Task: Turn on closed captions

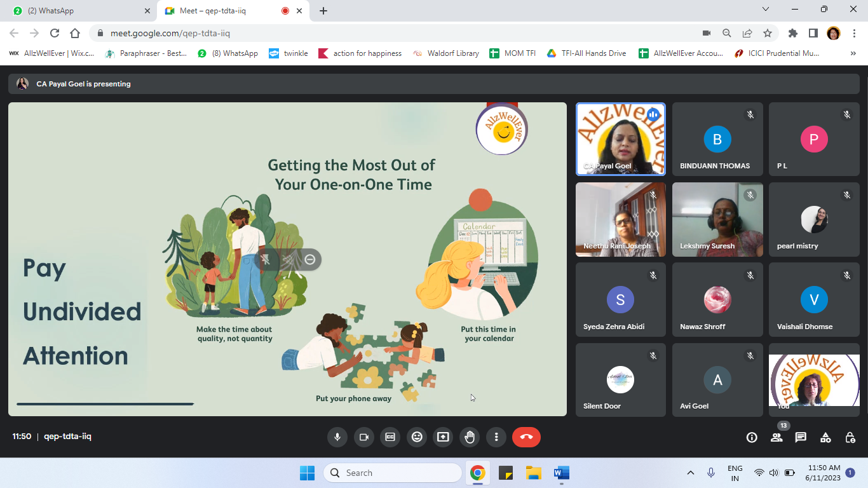Action: click(x=390, y=437)
